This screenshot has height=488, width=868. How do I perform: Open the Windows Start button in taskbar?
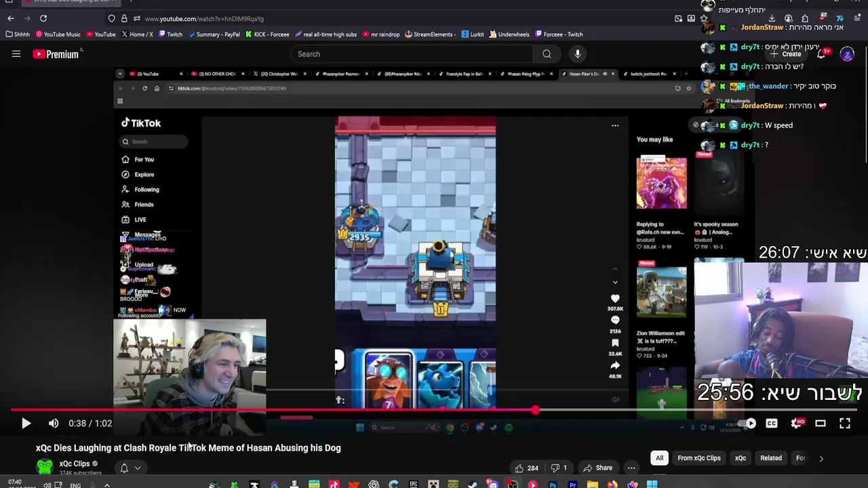point(652,484)
